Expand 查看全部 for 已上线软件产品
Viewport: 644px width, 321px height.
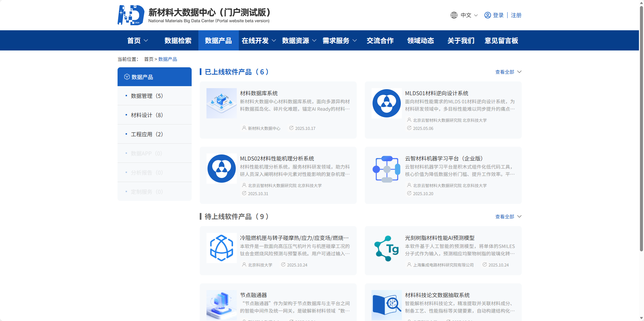[508, 72]
